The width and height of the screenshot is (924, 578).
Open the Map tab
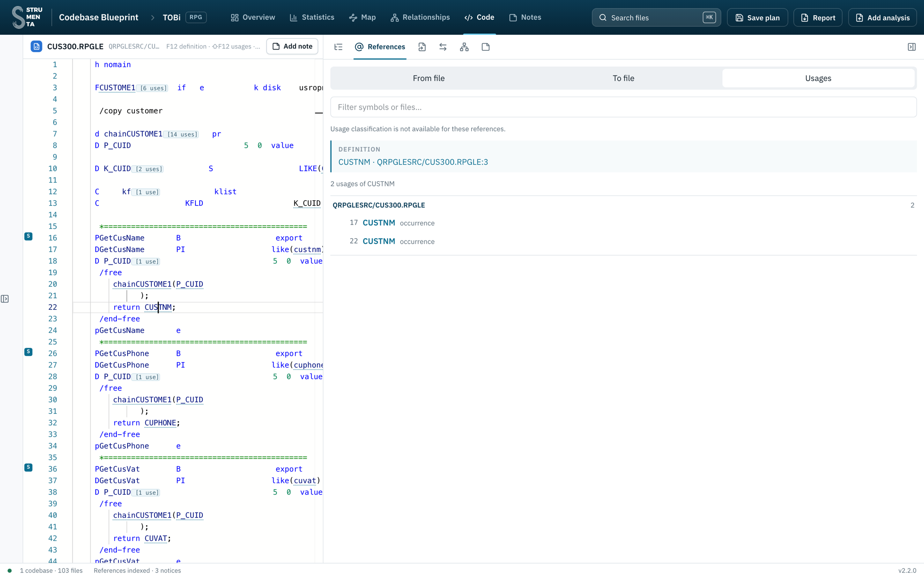362,17
